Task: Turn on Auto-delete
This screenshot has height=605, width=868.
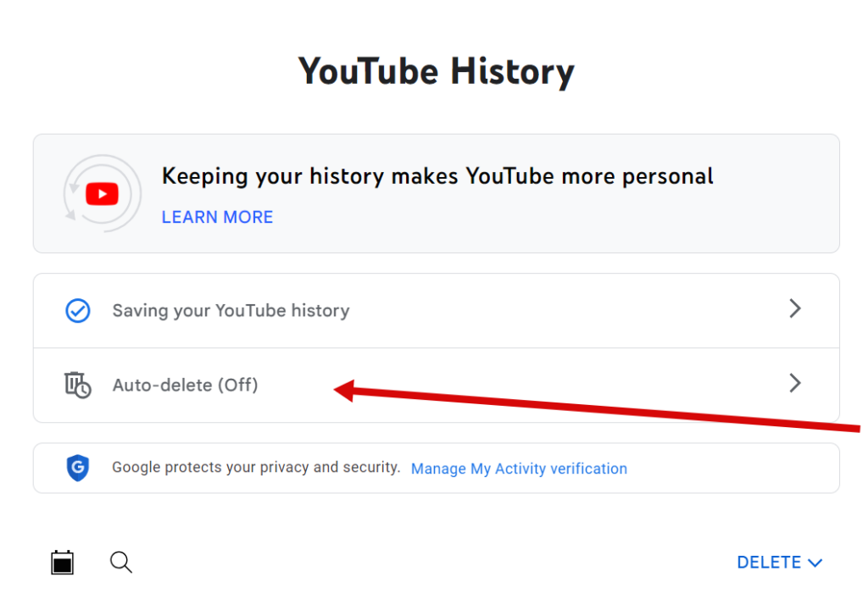Action: pyautogui.click(x=185, y=385)
